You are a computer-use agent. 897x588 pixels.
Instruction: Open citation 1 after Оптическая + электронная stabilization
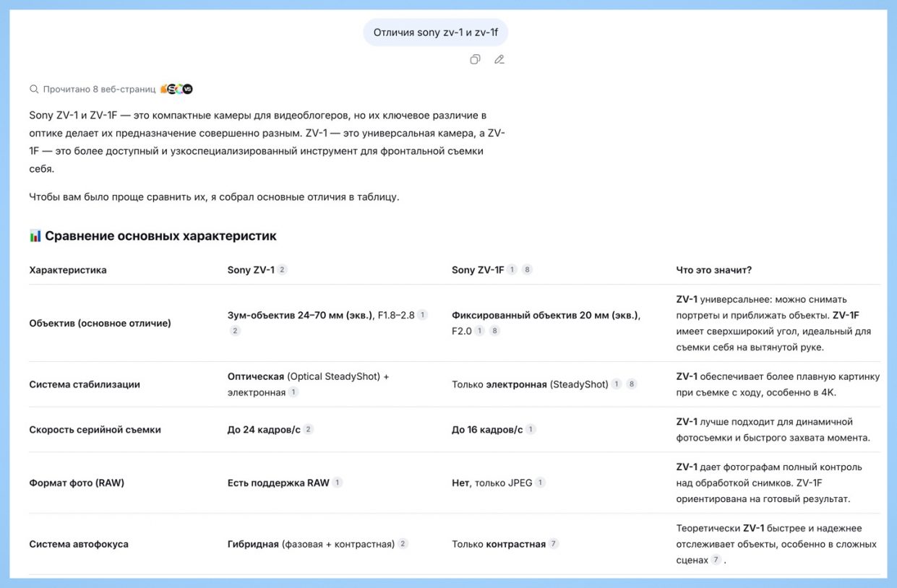point(293,392)
